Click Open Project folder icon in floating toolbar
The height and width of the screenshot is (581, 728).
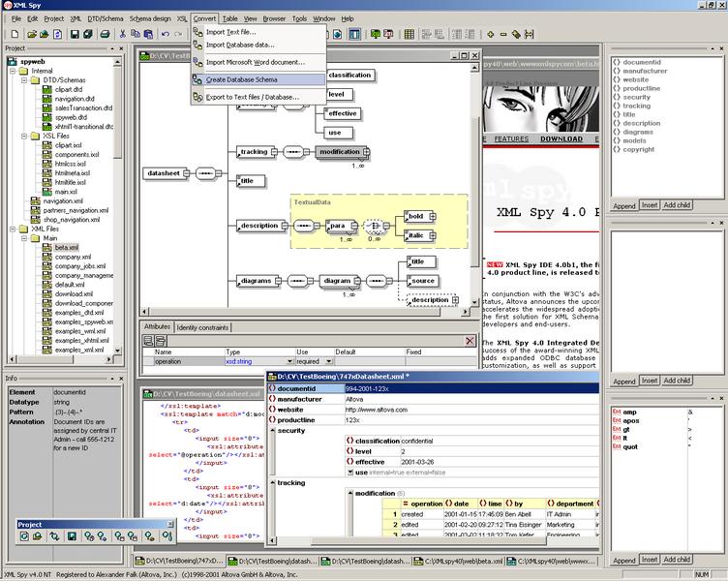coord(37,536)
